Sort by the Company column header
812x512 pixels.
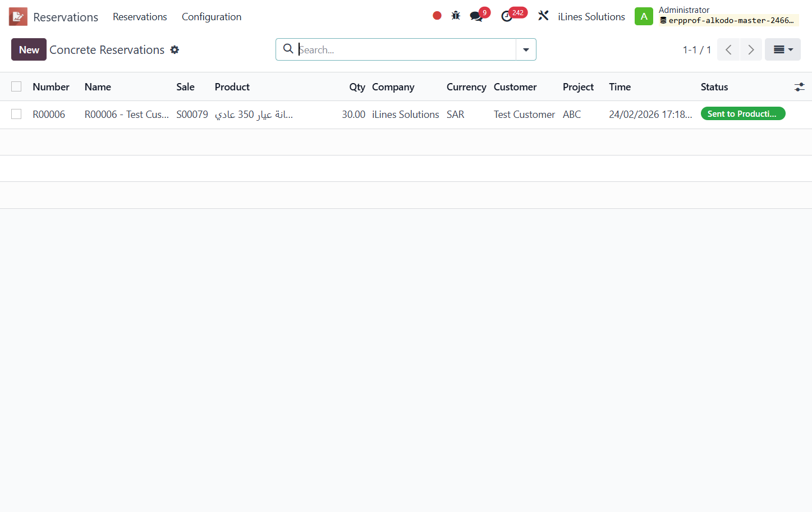coord(393,87)
